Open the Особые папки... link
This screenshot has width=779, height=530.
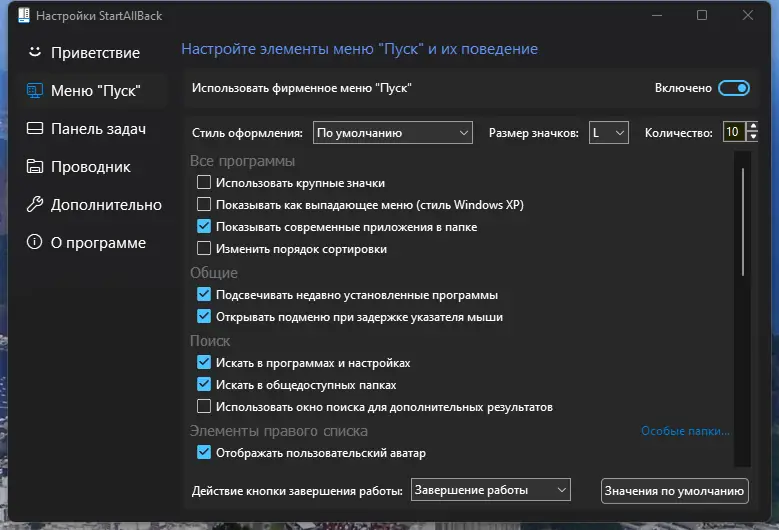click(x=685, y=431)
